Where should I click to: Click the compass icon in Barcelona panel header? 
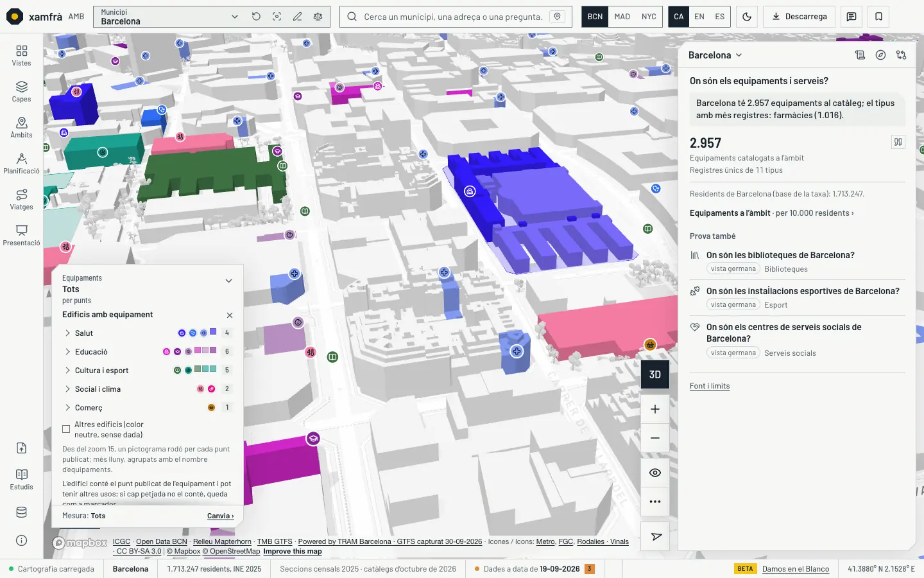[x=880, y=55]
